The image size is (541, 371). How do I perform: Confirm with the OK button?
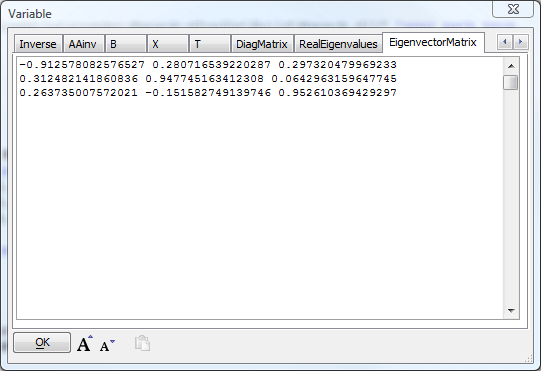point(42,342)
